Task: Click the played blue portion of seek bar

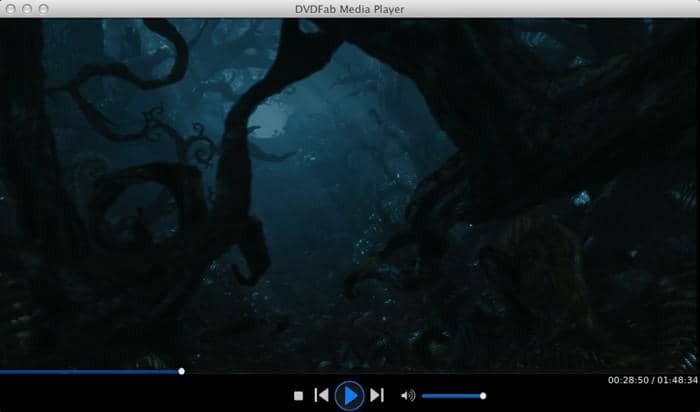Action: [89, 371]
